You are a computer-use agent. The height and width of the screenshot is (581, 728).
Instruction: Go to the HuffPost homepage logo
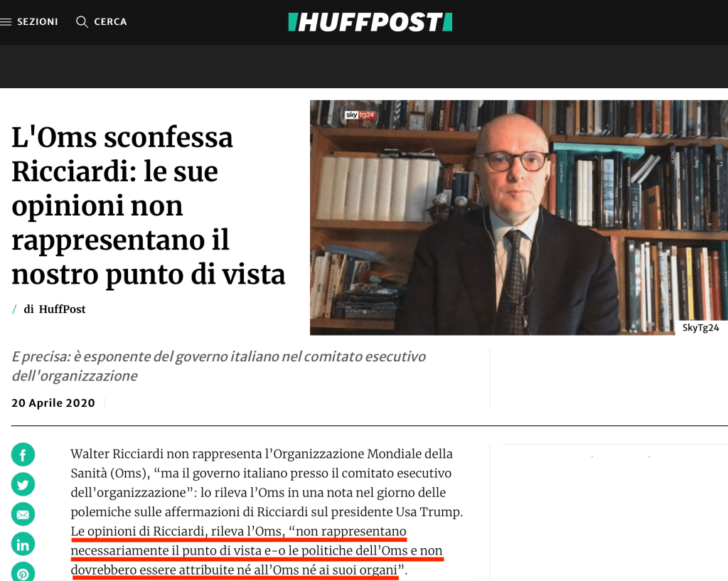pyautogui.click(x=370, y=22)
